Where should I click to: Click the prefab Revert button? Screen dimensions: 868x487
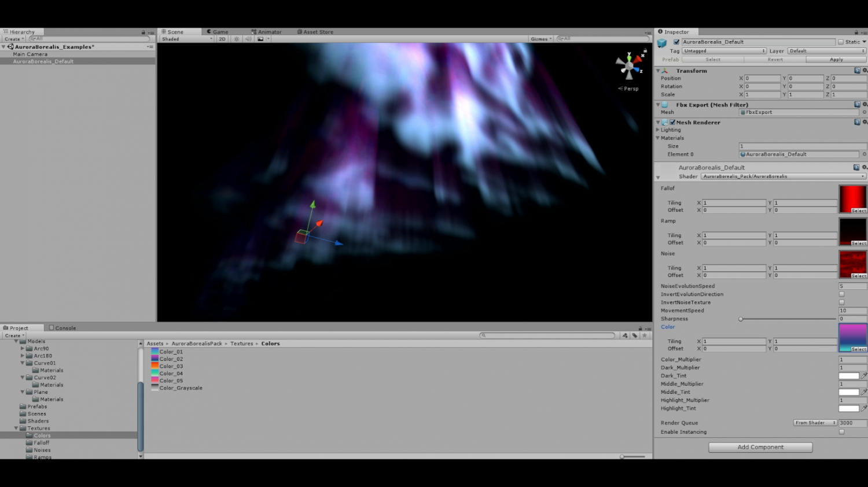775,60
